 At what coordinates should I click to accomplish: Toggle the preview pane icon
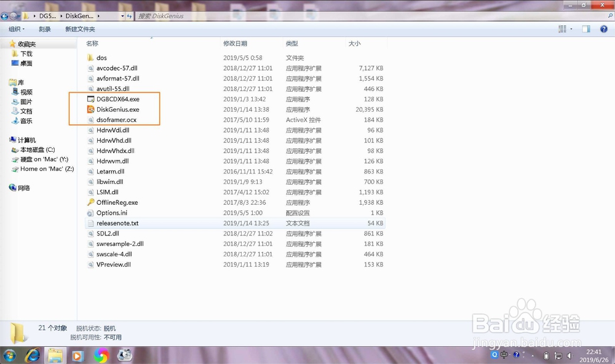(586, 29)
